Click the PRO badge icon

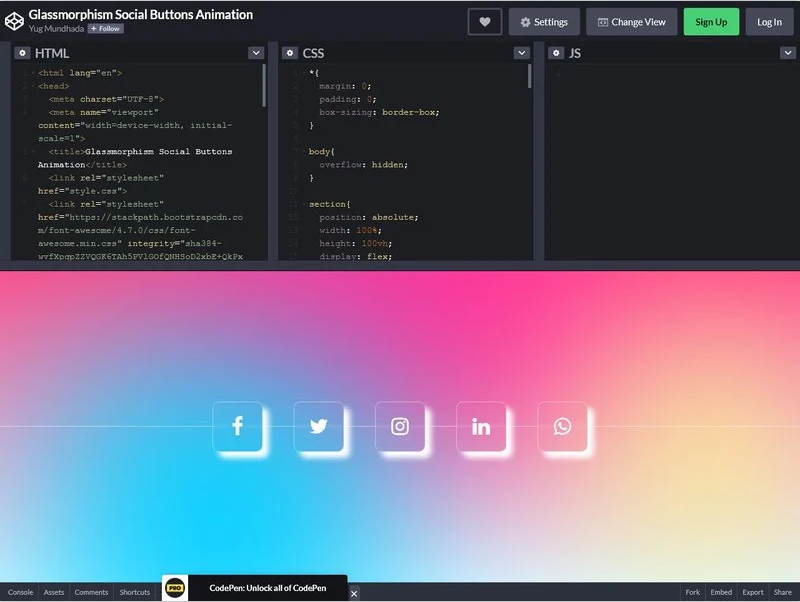click(x=175, y=588)
